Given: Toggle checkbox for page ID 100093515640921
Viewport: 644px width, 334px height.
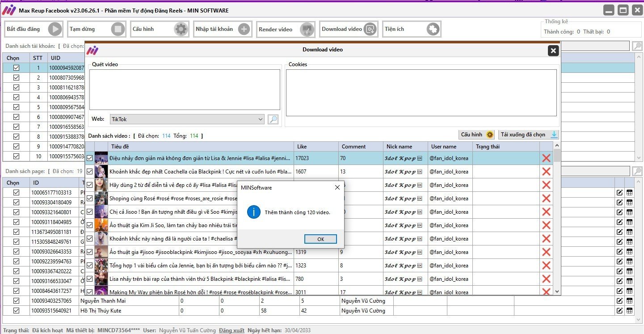Looking at the screenshot, I should click(17, 311).
